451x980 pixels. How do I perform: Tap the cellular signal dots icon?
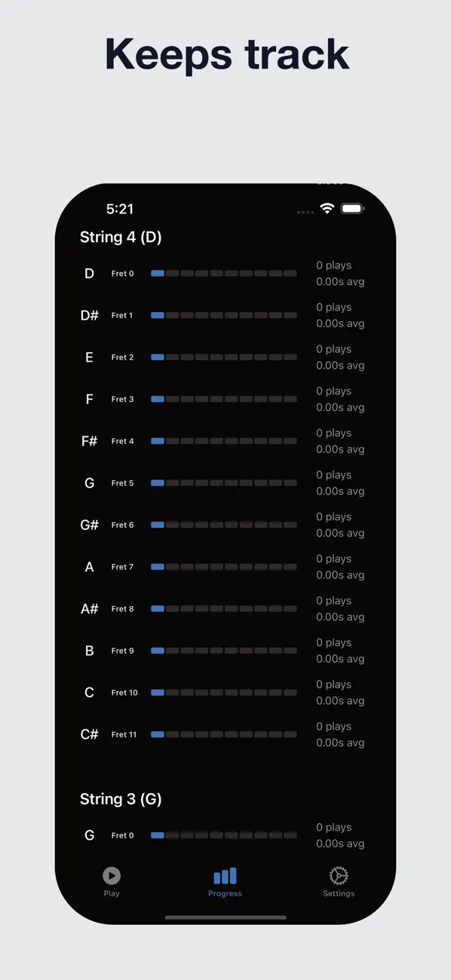tap(305, 212)
